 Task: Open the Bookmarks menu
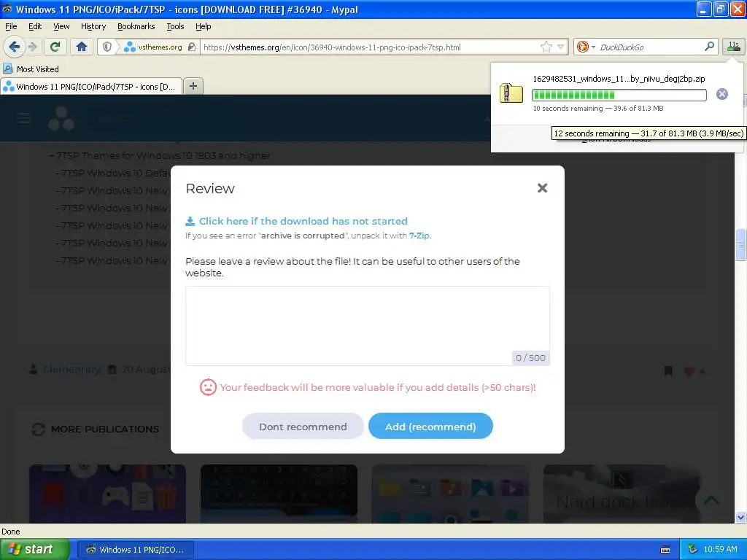(x=136, y=26)
